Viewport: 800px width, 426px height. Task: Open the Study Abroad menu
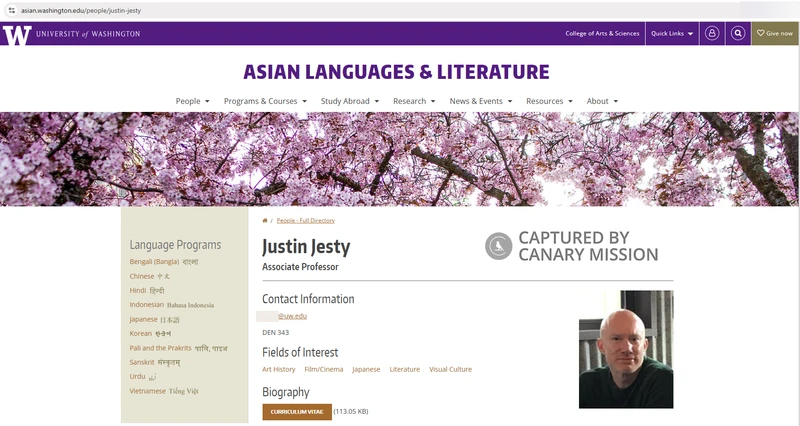pyautogui.click(x=350, y=101)
